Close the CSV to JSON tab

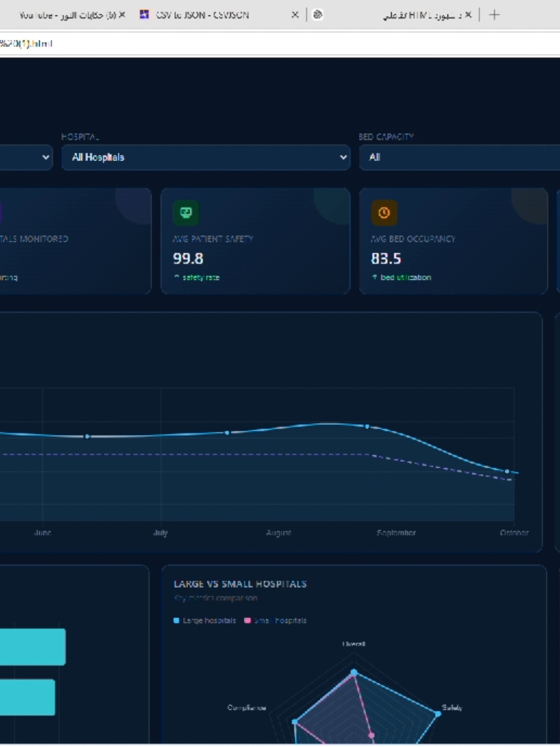295,15
